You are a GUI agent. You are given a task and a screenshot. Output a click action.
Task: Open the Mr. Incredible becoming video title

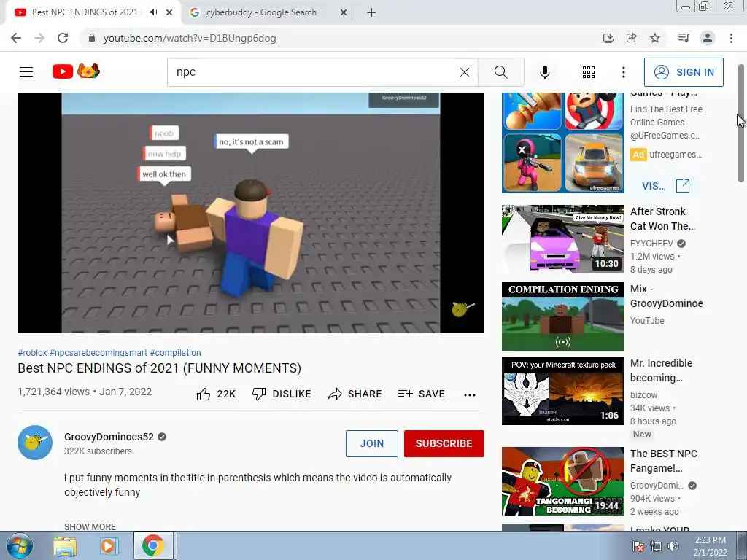(661, 370)
